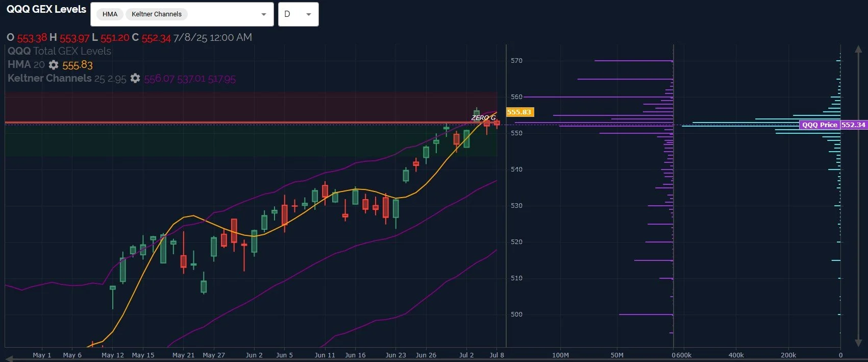Click the May 21 date label
Viewport: 868px width, 362px height.
(x=183, y=355)
